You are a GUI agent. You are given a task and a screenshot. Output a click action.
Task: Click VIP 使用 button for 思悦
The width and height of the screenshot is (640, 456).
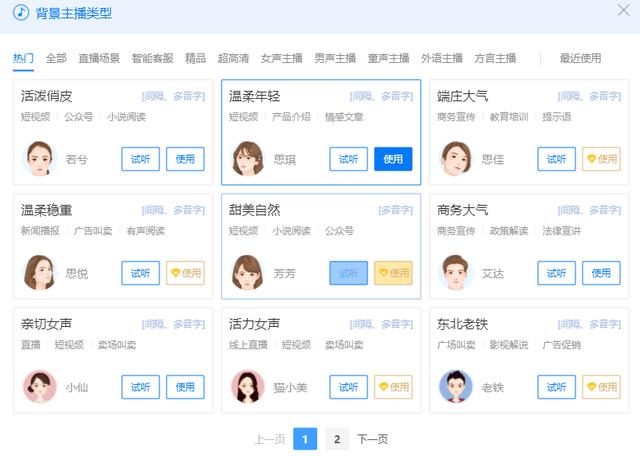tap(185, 273)
